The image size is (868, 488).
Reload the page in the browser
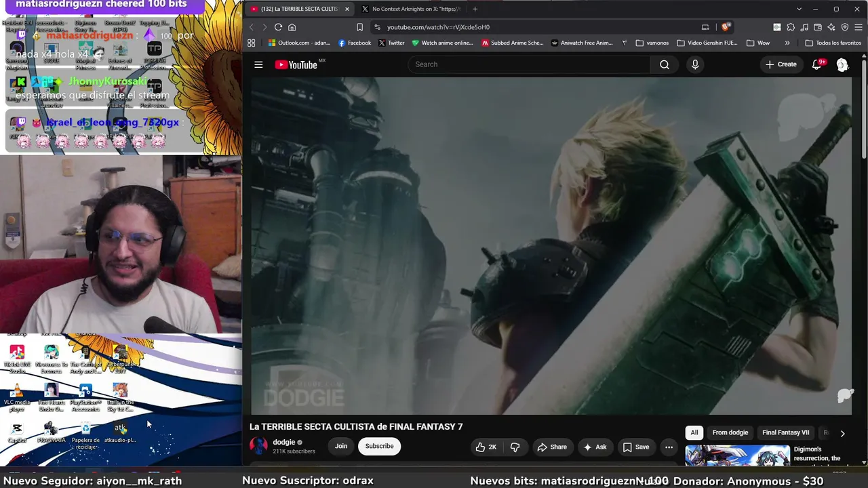[278, 27]
